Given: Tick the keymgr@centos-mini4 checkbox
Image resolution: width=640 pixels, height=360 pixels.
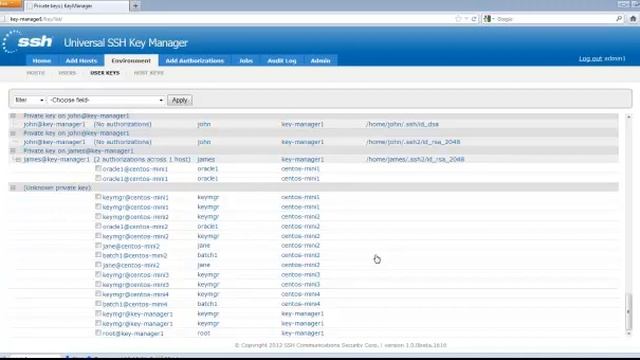Looking at the screenshot, I should pyautogui.click(x=98, y=294).
